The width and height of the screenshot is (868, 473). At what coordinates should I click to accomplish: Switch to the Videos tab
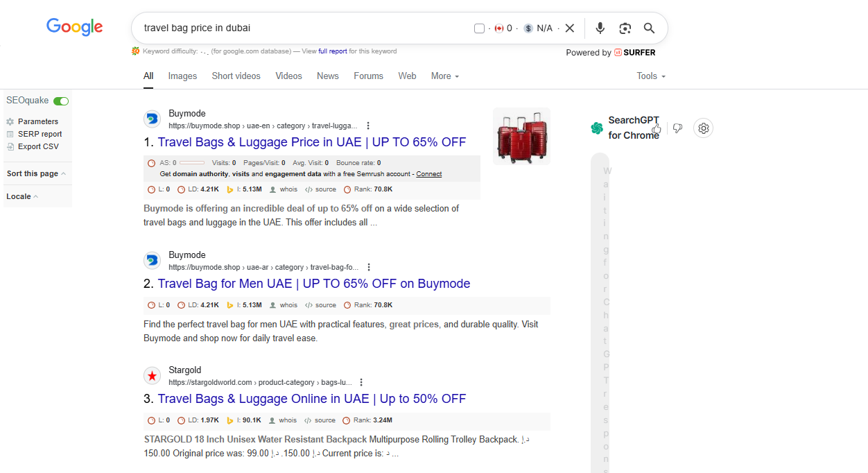click(x=288, y=76)
